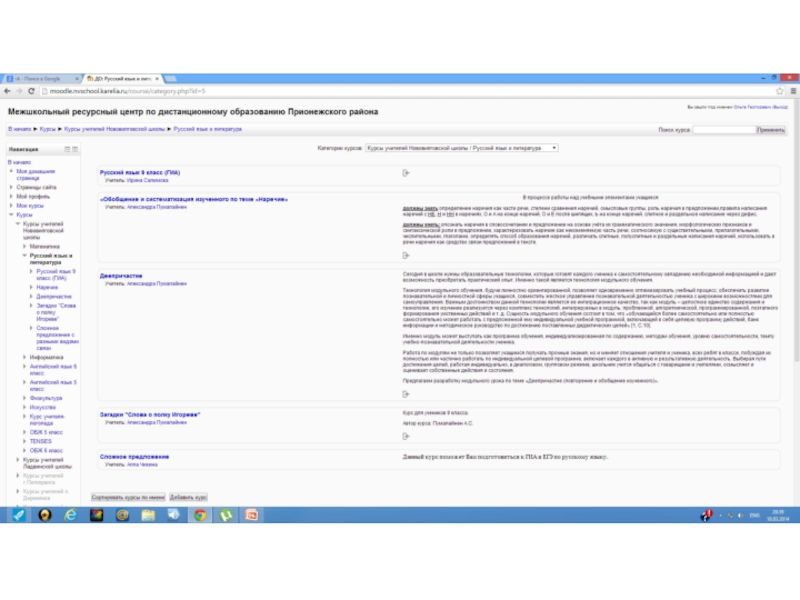
Task: Open Internet Explorer from the taskbar
Action: click(70, 515)
